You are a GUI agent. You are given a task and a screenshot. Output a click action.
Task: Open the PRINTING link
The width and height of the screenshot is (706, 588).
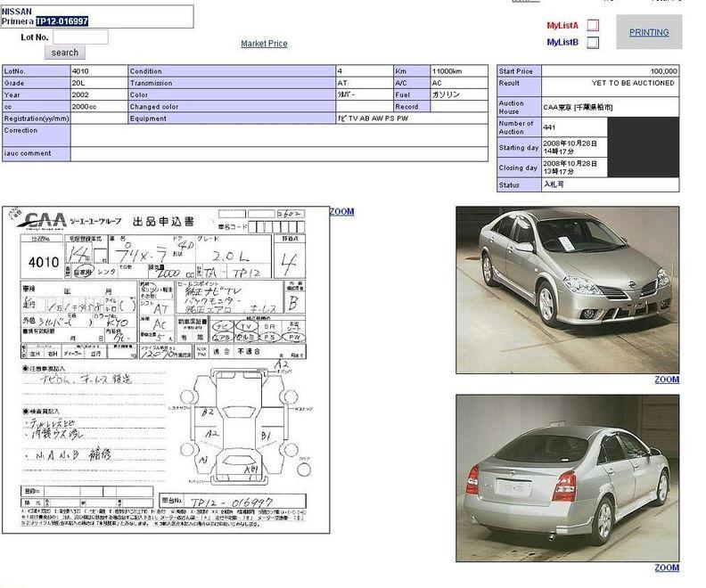649,32
